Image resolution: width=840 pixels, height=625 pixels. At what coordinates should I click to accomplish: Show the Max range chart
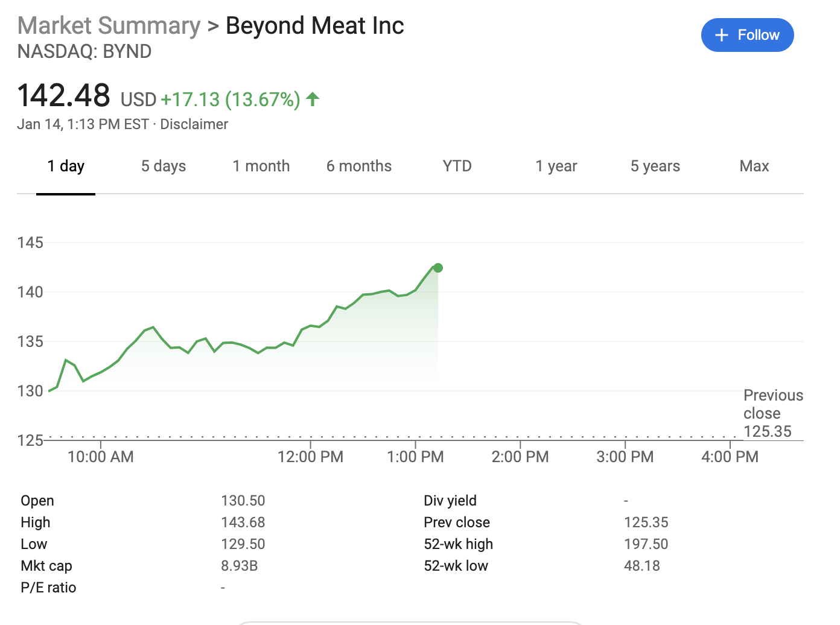(754, 167)
